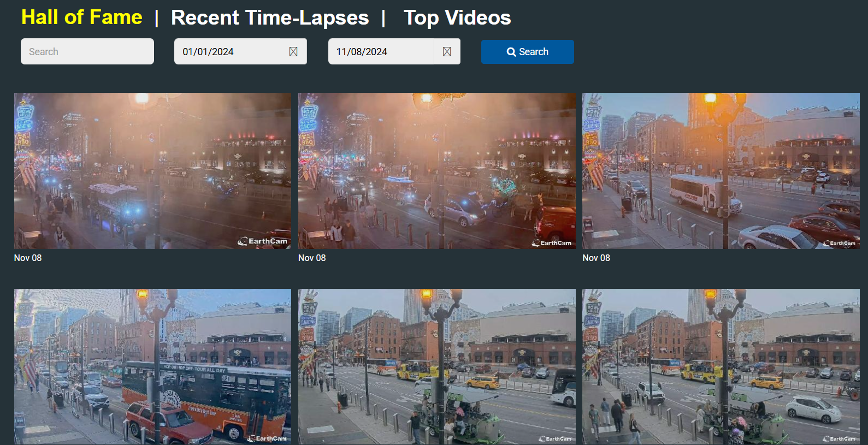Click the Search text input field
This screenshot has width=868, height=445.
click(x=87, y=51)
